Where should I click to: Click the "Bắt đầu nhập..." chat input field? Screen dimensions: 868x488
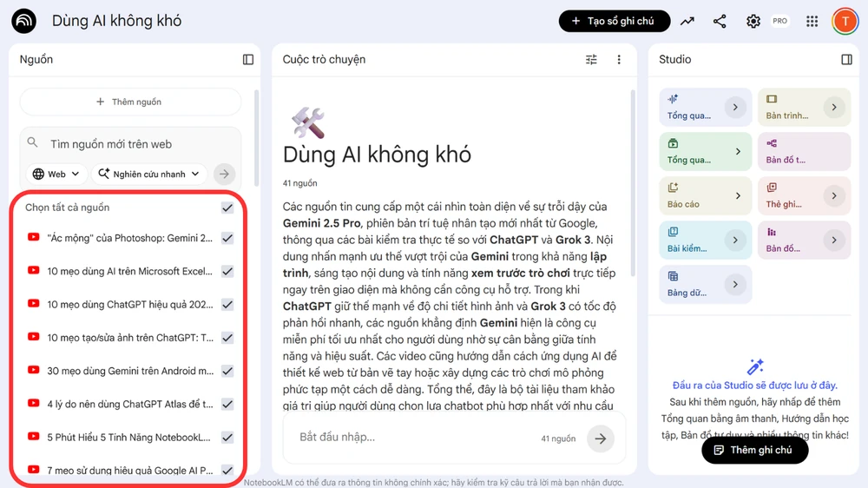point(408,438)
